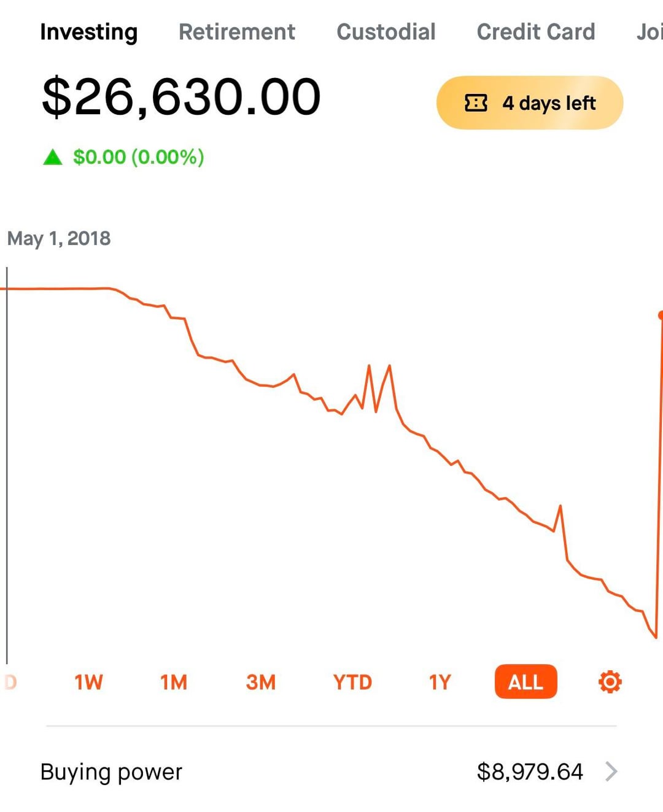Click the ticket icon in the days-left badge
Image resolution: width=663 pixels, height=812 pixels.
[x=476, y=103]
